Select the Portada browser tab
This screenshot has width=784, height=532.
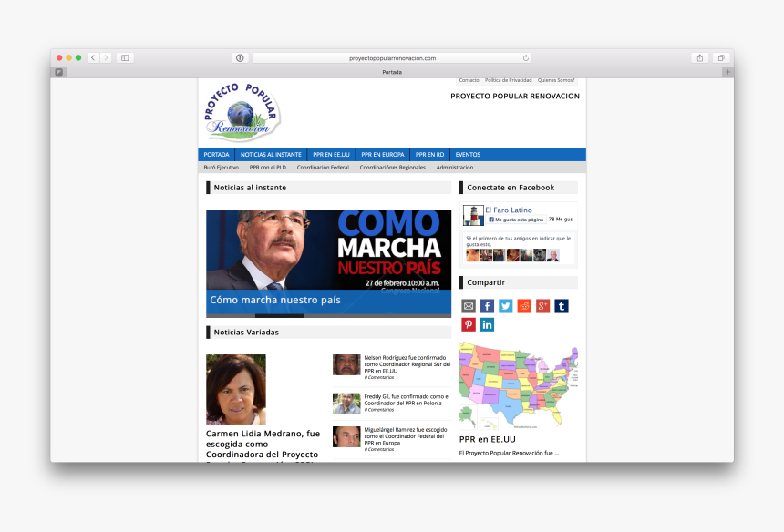click(392, 72)
